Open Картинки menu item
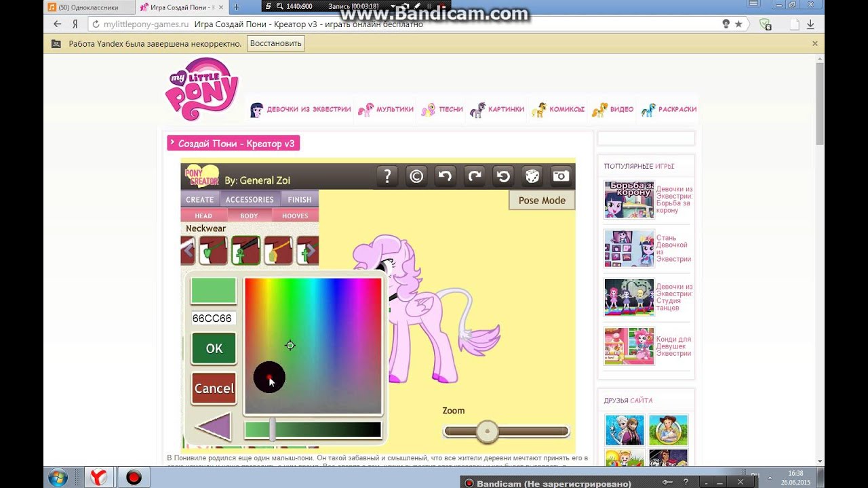The height and width of the screenshot is (488, 868). 497,109
